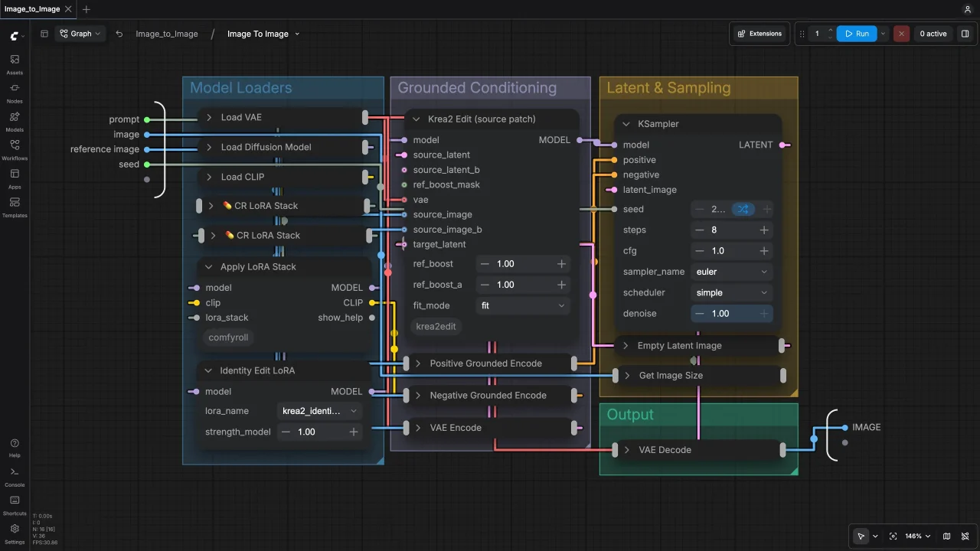The image size is (980, 551).
Task: Toggle the minimap icon
Action: pyautogui.click(x=947, y=536)
